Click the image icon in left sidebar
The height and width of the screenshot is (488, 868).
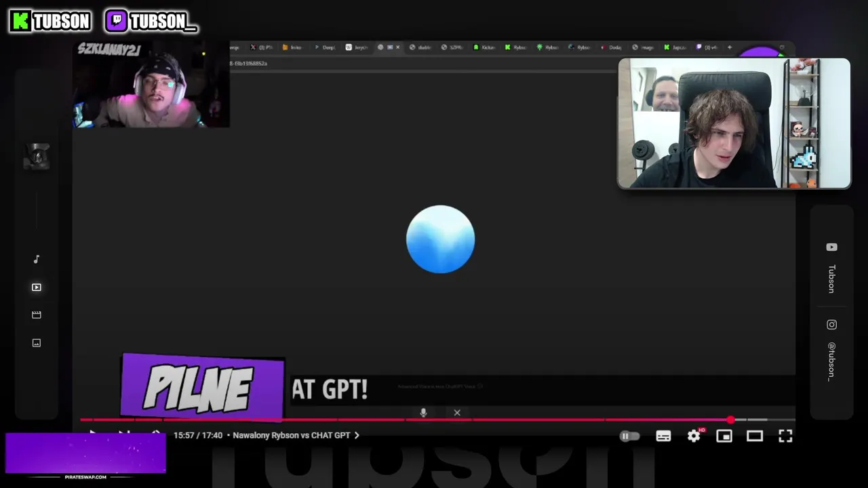pyautogui.click(x=37, y=343)
